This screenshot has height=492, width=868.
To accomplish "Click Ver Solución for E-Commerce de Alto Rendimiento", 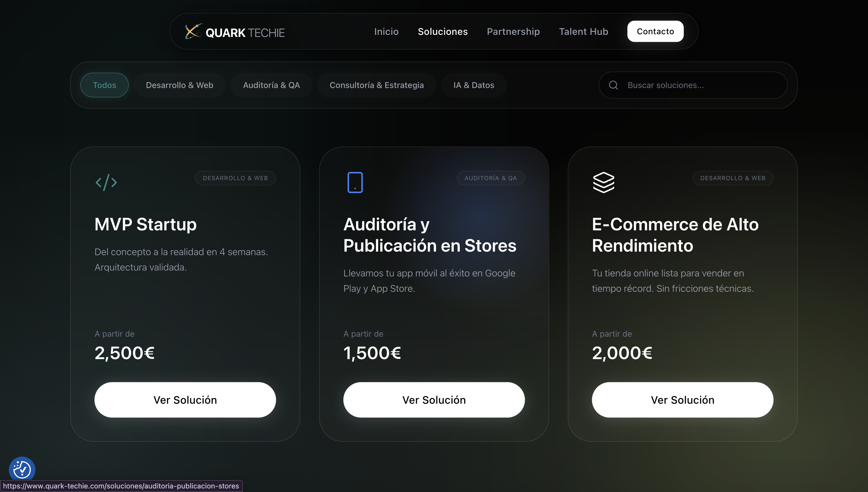I will point(683,400).
